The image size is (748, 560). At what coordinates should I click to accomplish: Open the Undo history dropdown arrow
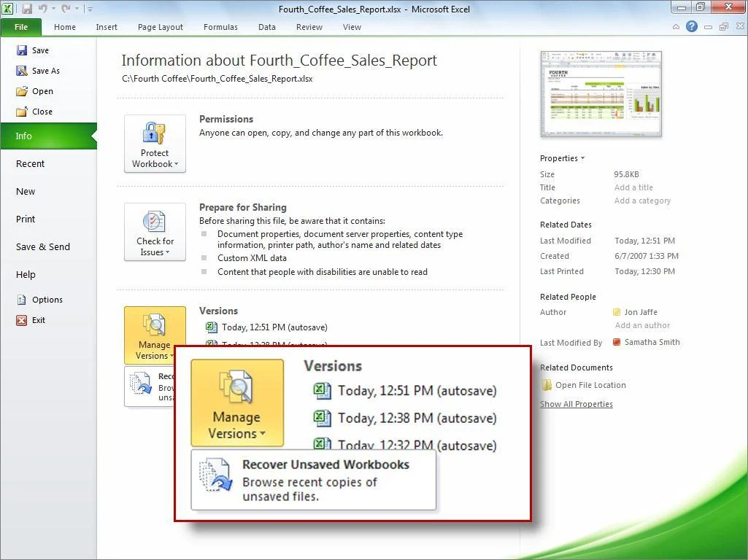coord(53,9)
